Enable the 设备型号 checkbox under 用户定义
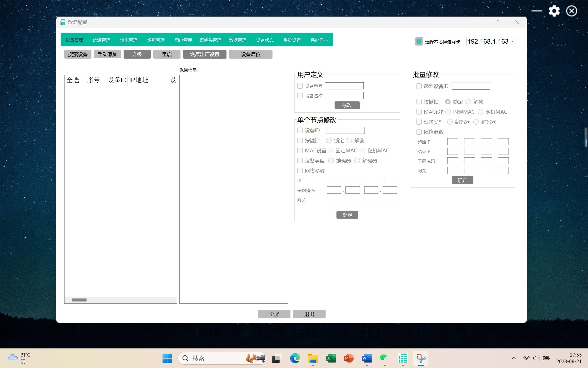This screenshot has height=368, width=588. pyautogui.click(x=300, y=86)
